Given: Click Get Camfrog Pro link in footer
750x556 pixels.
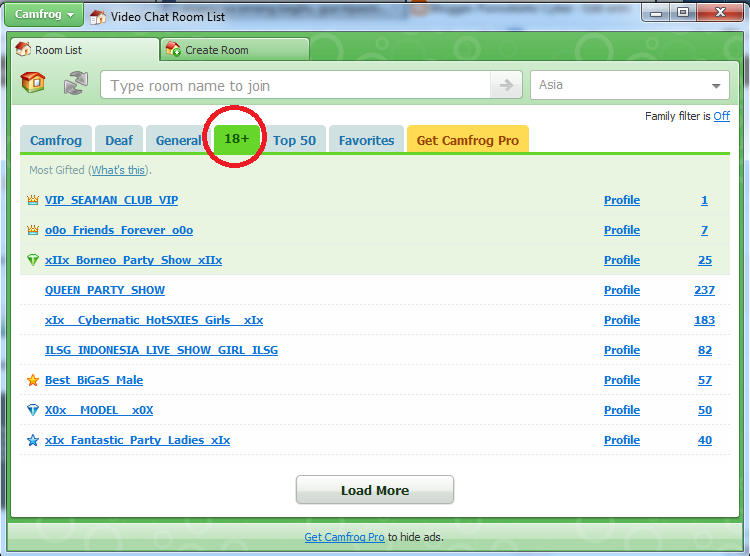Looking at the screenshot, I should click(344, 537).
